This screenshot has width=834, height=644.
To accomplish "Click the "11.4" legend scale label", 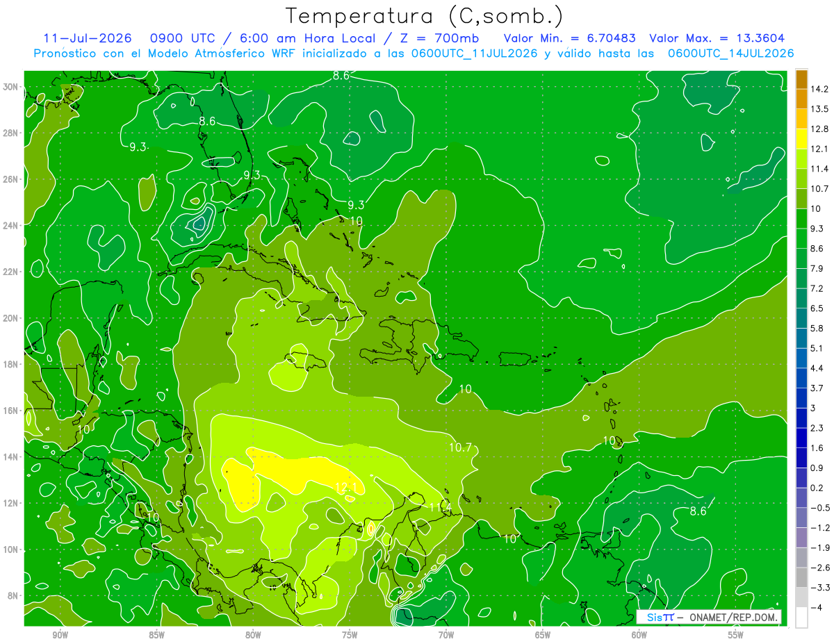I will [819, 169].
